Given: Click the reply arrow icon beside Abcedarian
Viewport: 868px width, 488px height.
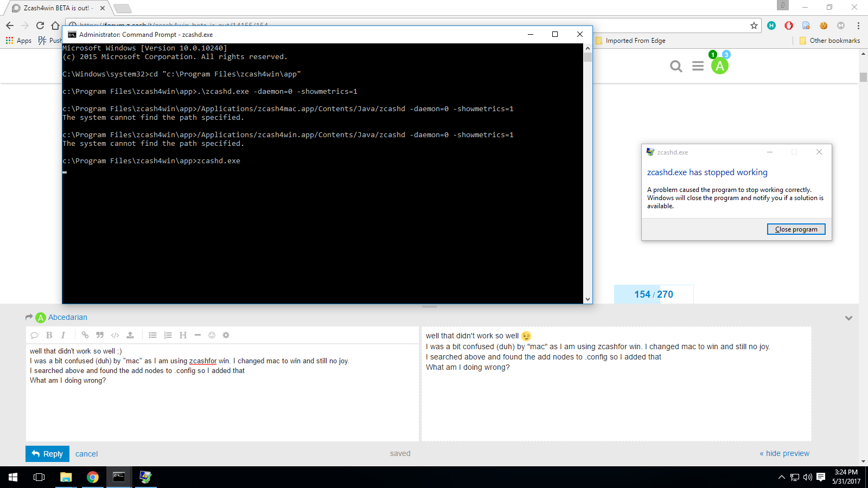Looking at the screenshot, I should click(x=29, y=317).
